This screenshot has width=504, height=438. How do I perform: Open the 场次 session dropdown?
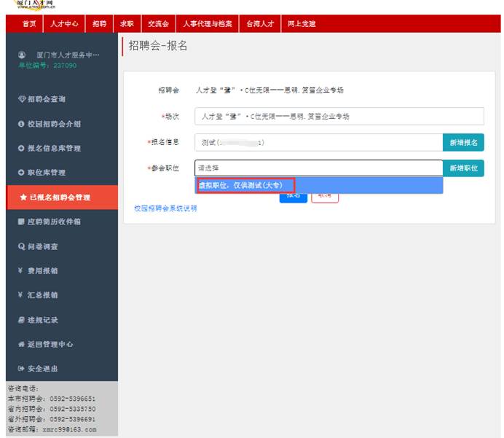pyautogui.click(x=339, y=117)
